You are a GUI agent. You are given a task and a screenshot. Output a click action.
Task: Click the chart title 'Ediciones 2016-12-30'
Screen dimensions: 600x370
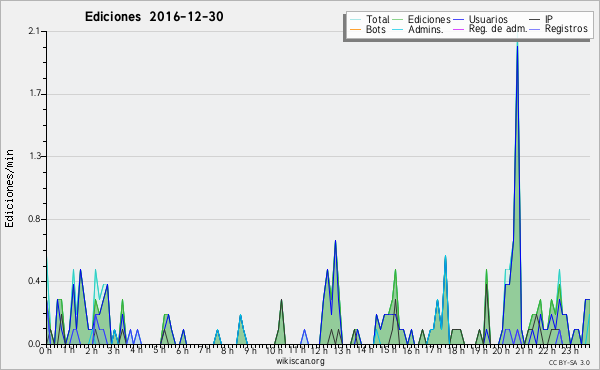coord(154,17)
